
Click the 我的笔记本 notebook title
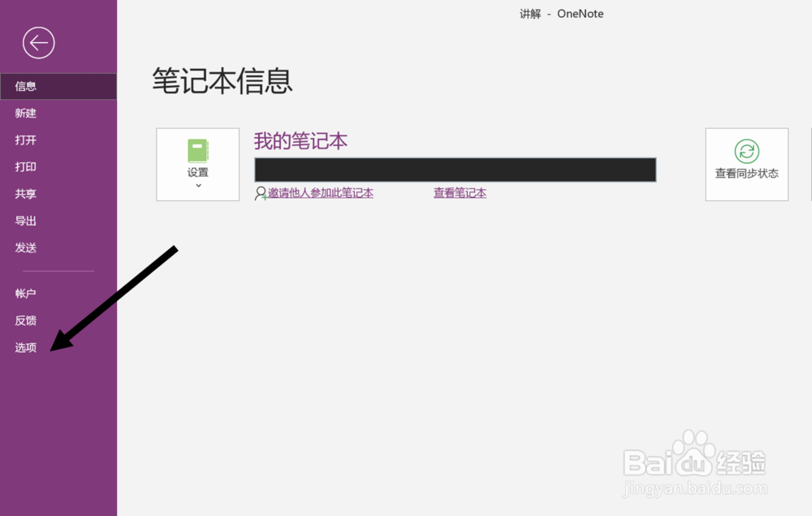[x=300, y=141]
